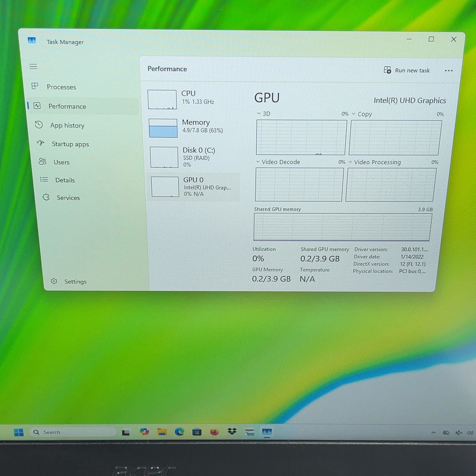Click the Shared GPU memory graph

point(342,227)
